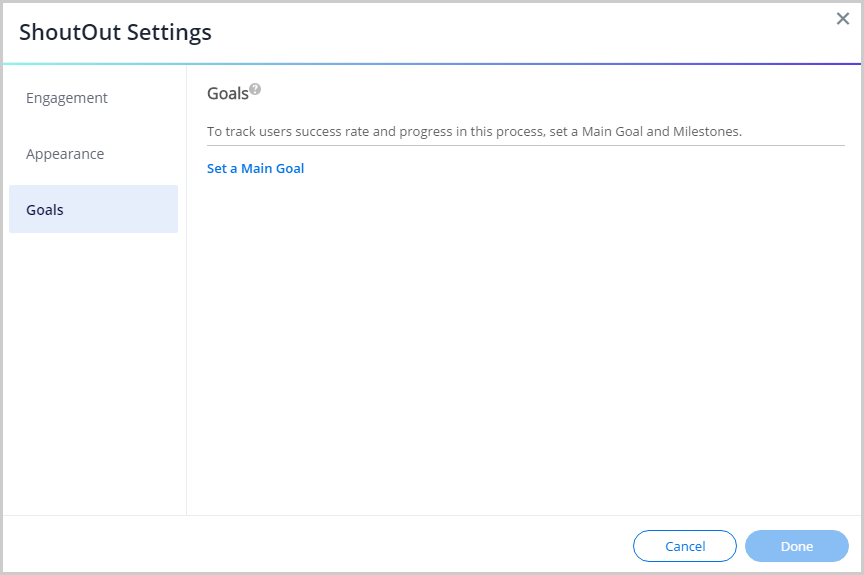This screenshot has height=575, width=864.
Task: Click the ShoutOut Settings title text
Action: point(115,32)
